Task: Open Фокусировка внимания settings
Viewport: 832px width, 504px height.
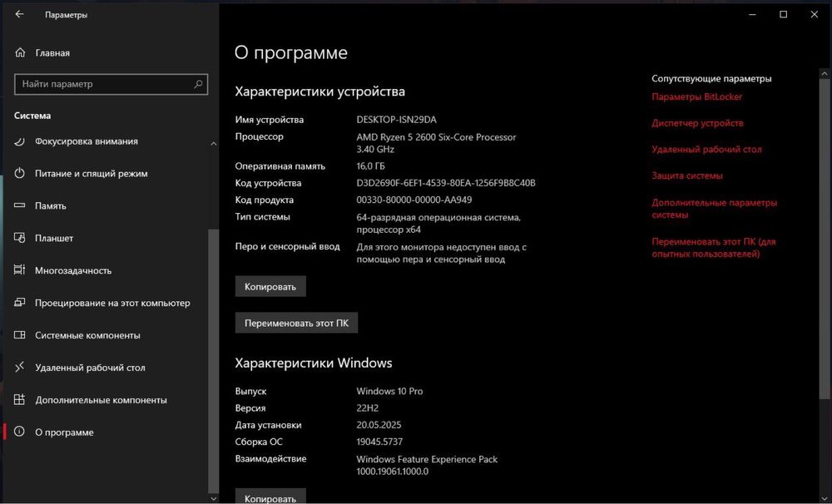Action: click(87, 141)
